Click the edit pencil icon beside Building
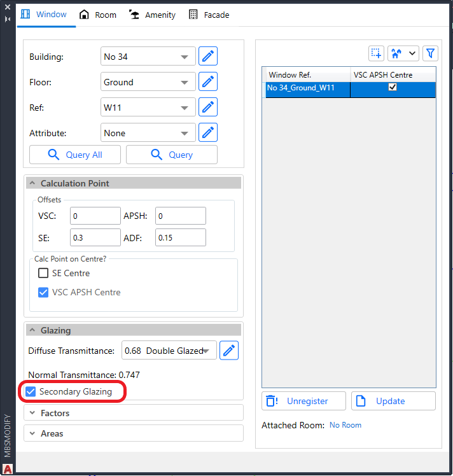Viewport: 453px width, 476px height. tap(208, 57)
